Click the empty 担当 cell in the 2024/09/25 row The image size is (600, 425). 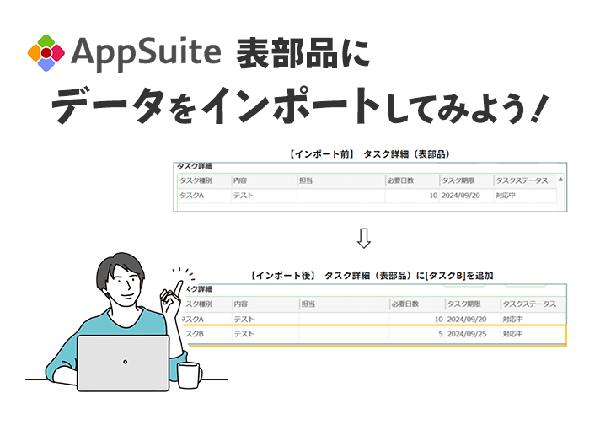point(344,334)
